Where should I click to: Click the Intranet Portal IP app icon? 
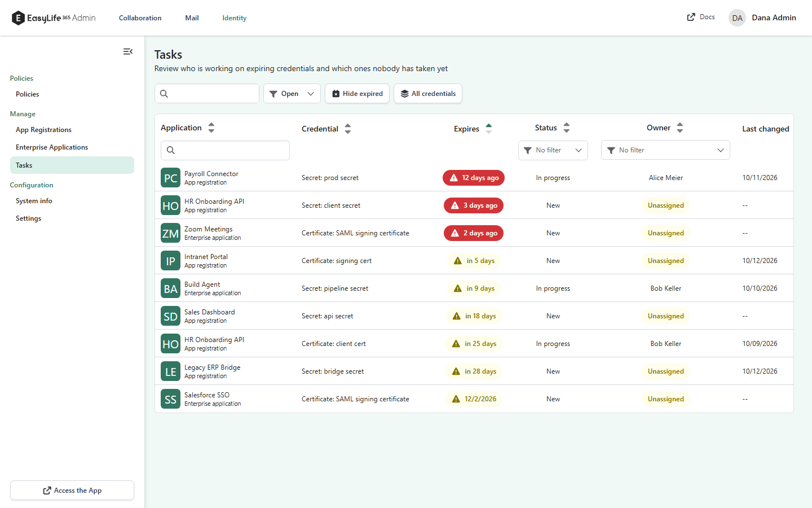click(170, 261)
